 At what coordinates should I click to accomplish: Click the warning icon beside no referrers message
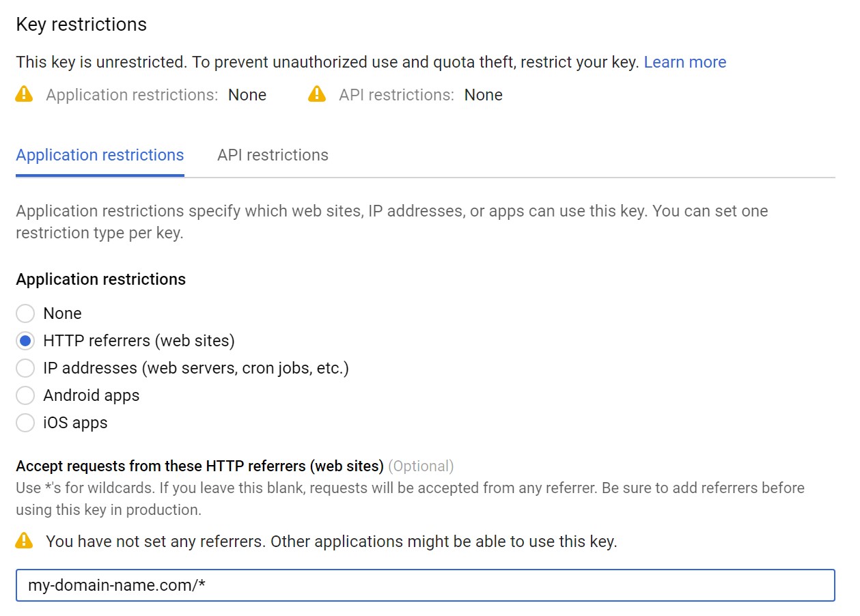point(24,541)
